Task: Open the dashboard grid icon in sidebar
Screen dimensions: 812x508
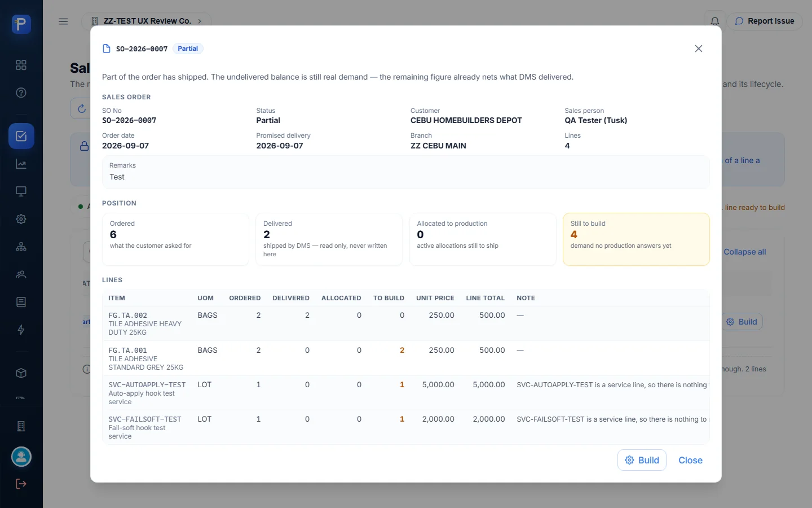Action: pos(21,65)
